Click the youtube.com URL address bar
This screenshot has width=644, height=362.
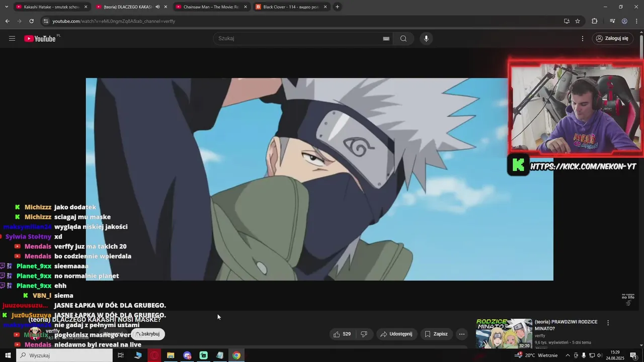[x=302, y=21]
